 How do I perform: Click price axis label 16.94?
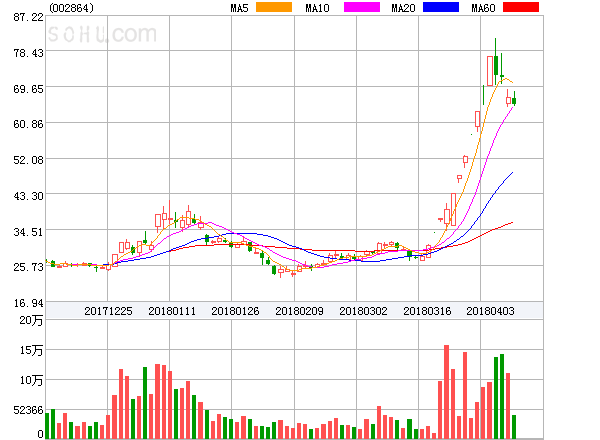28,303
